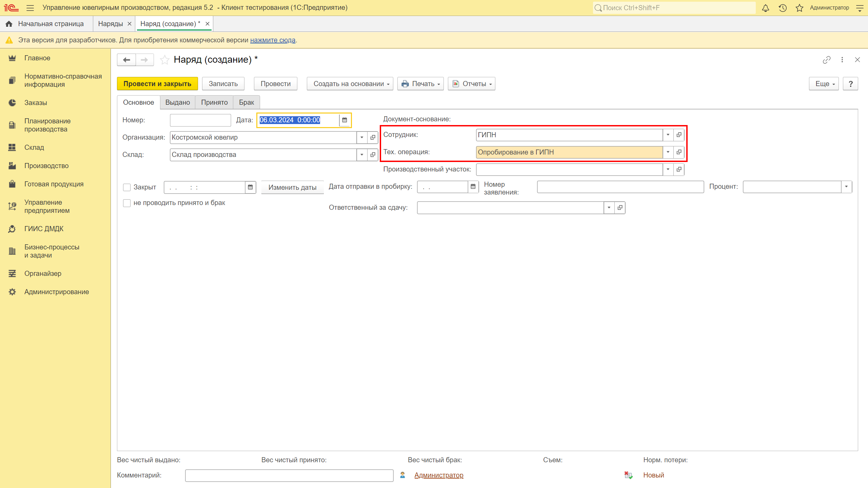Click into the Номер заявления field

pos(620,187)
